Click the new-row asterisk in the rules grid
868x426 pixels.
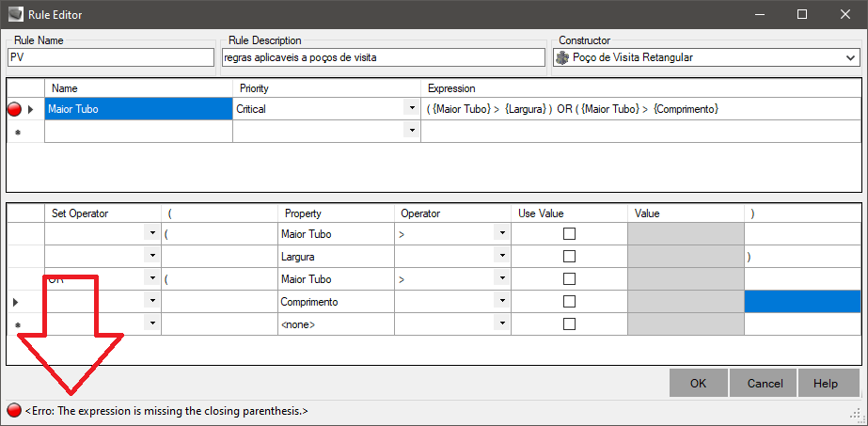[17, 133]
